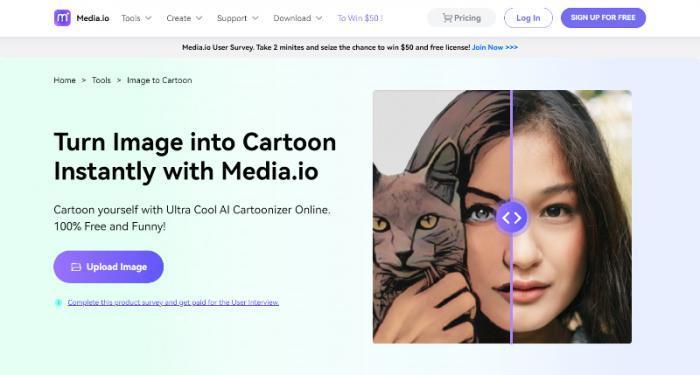The image size is (700, 375).
Task: Click the before/after comparison slider handle
Action: [512, 217]
